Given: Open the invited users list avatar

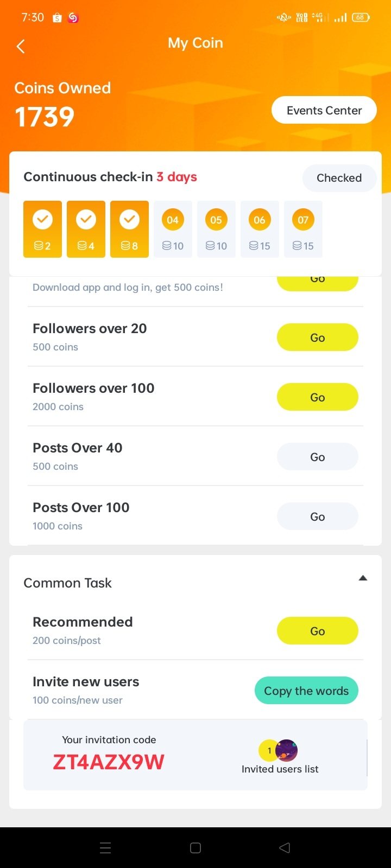Looking at the screenshot, I should point(286,751).
